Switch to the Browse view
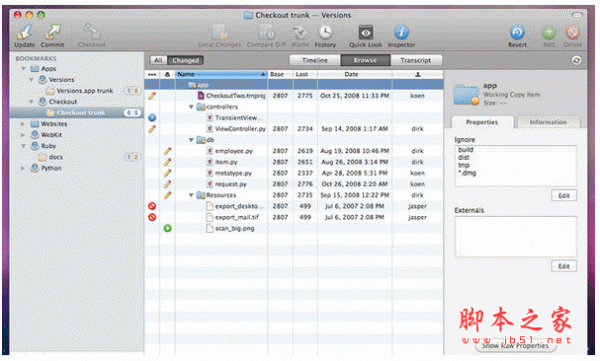 (365, 60)
